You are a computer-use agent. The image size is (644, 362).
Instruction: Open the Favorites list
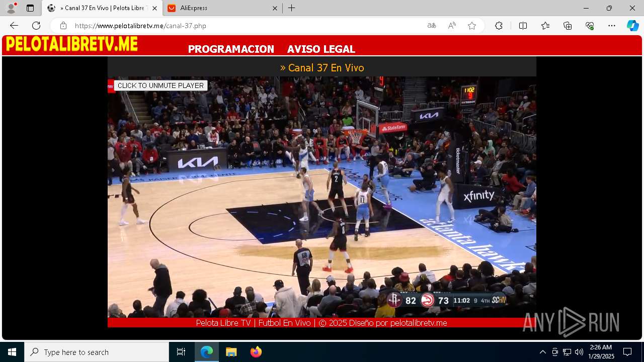(x=545, y=26)
